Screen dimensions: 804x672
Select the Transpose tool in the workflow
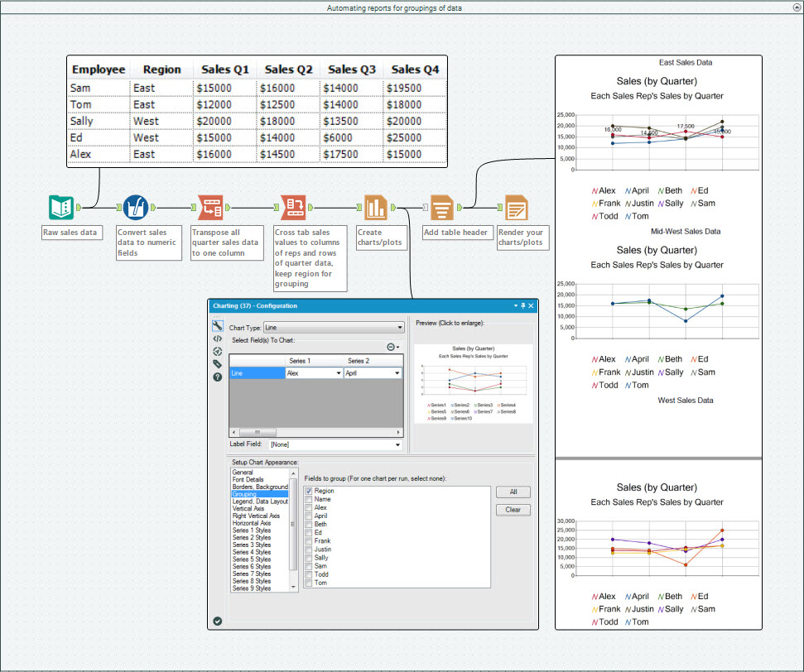[211, 207]
